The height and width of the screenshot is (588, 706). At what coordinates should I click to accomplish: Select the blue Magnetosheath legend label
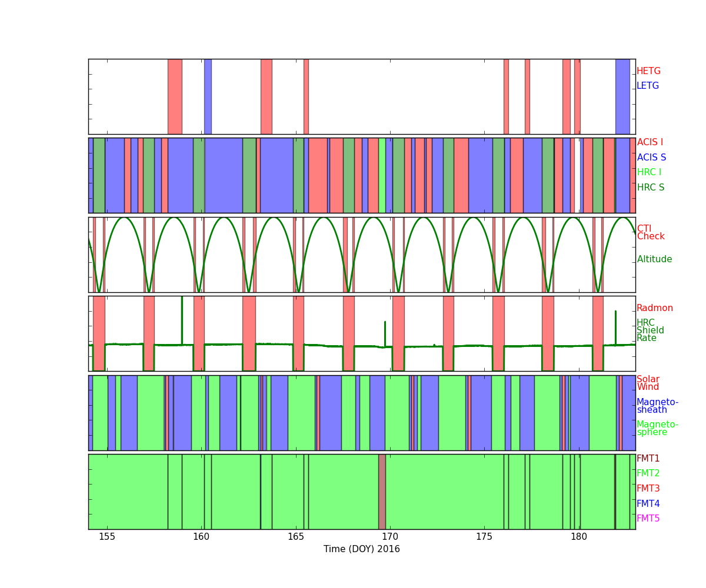(657, 406)
